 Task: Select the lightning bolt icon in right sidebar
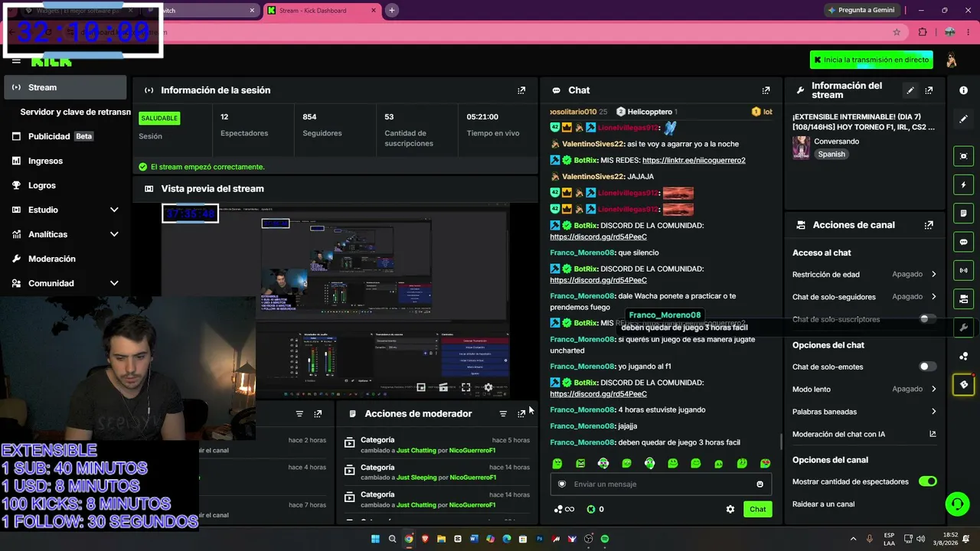[x=963, y=184]
